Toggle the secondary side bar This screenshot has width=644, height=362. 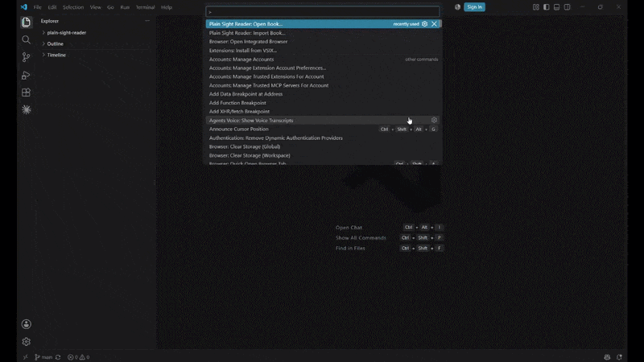click(568, 7)
